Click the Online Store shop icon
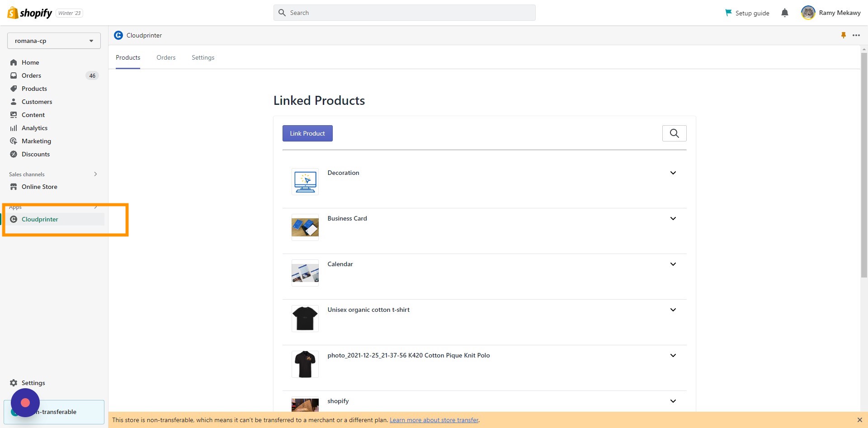This screenshot has width=868, height=428. 14,187
